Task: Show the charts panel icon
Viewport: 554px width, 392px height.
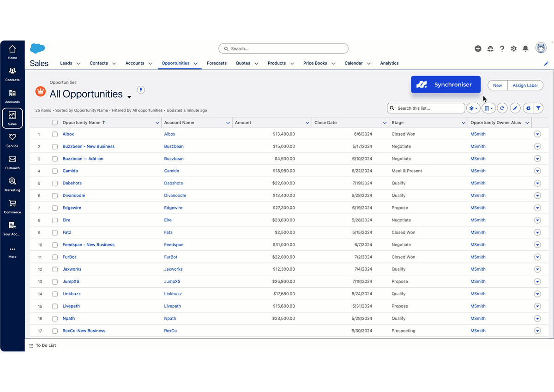Action: pyautogui.click(x=528, y=108)
